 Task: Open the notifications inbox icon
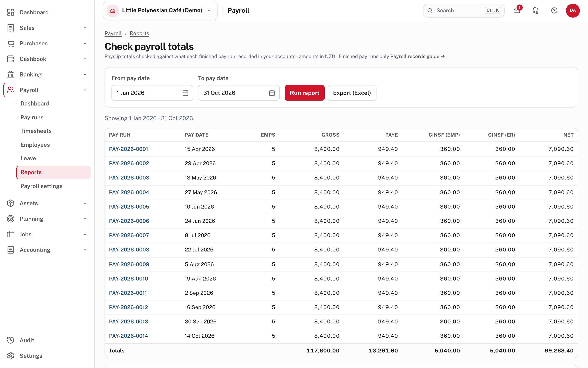[517, 10]
